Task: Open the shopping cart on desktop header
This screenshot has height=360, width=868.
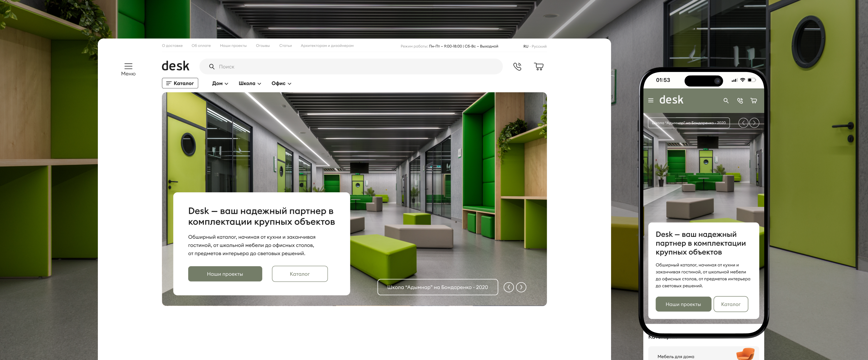Action: point(538,66)
